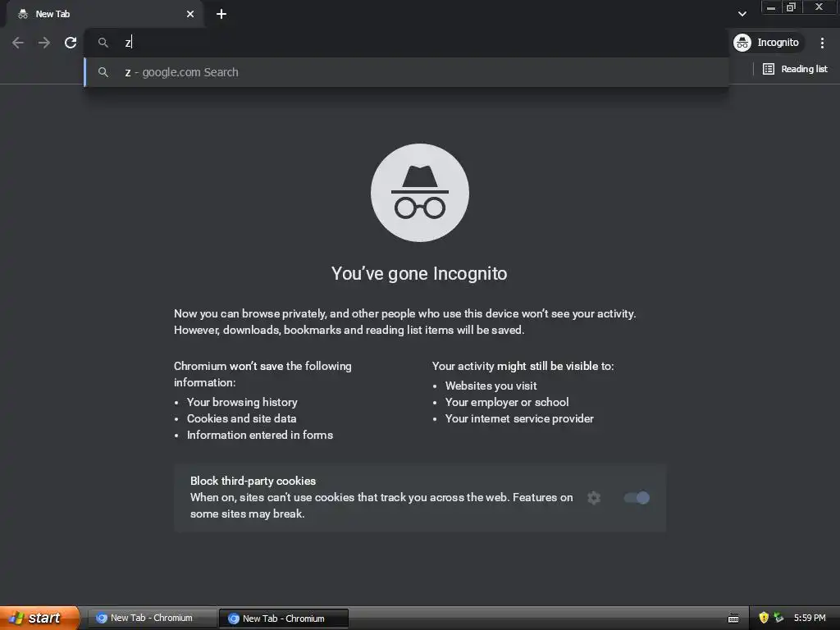The image size is (840, 630).
Task: Restore down the Chromium window
Action: pyautogui.click(x=791, y=7)
